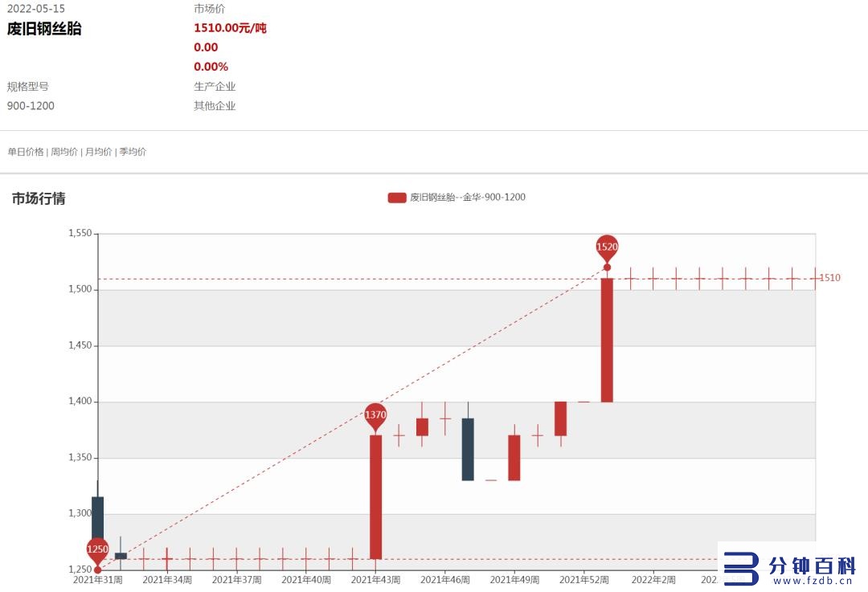Viewport: 868px width, 592px height.
Task: Click the 其他企业 manufacturer text
Action: tap(215, 106)
